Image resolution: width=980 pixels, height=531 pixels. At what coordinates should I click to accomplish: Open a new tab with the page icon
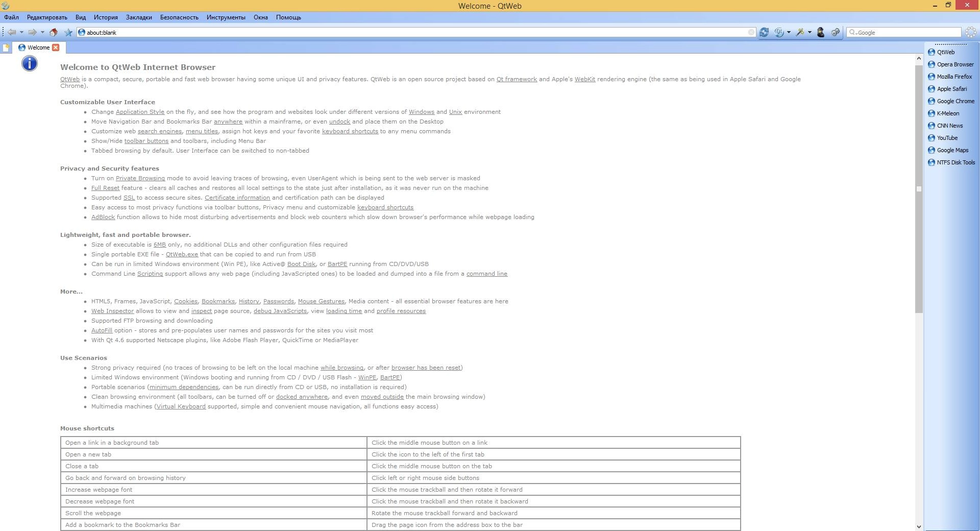tap(6, 48)
